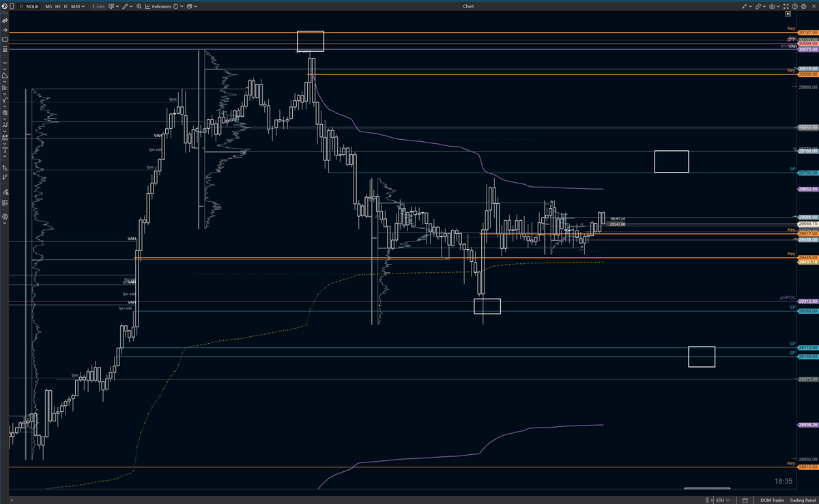Expand the pencil drawing tool dropdown arrow
The height and width of the screenshot is (504, 819).
(x=131, y=6)
